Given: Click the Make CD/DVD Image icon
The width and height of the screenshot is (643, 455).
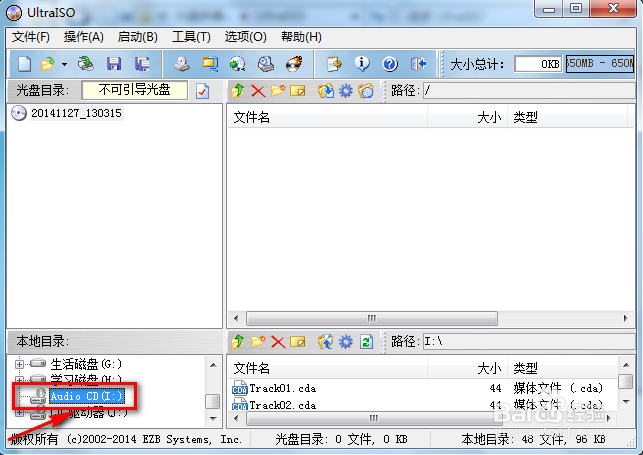Looking at the screenshot, I should coord(181,64).
